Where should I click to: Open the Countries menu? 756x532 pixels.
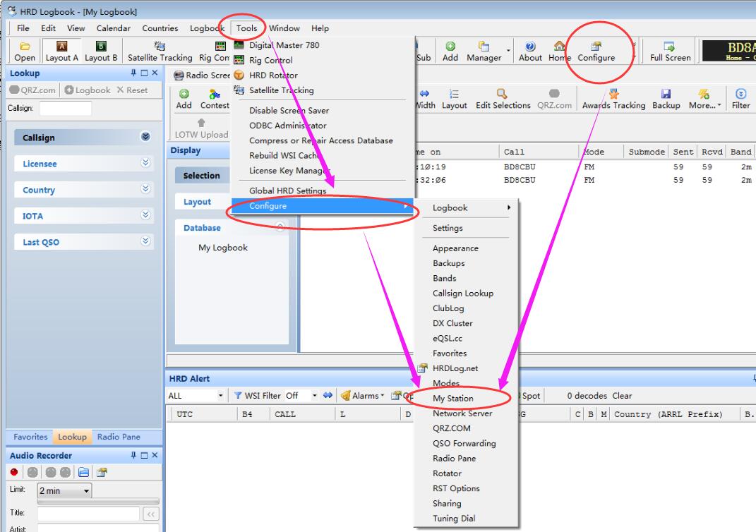[160, 28]
